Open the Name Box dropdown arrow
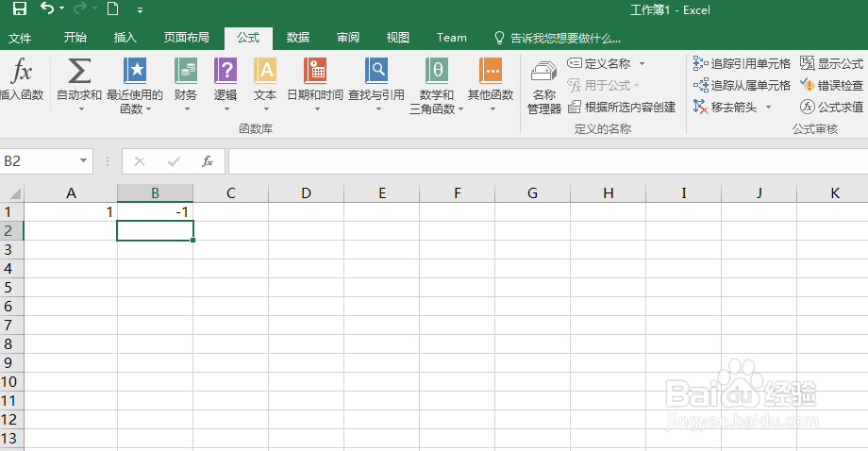The image size is (868, 451). coord(84,161)
